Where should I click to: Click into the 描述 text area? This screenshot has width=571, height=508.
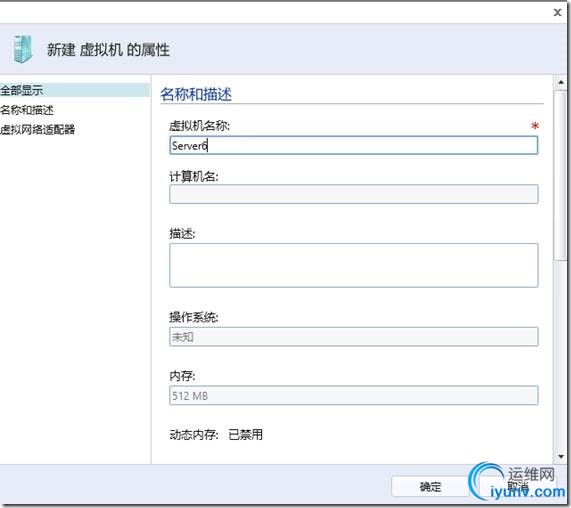[353, 265]
